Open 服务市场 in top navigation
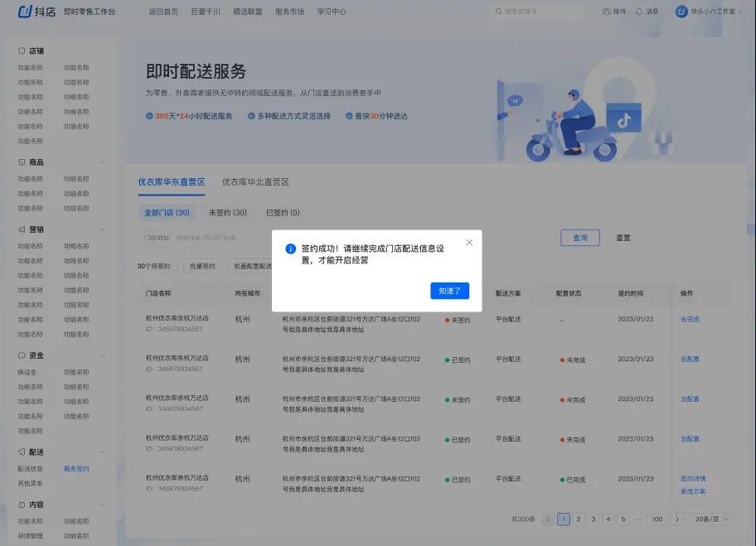 [289, 12]
